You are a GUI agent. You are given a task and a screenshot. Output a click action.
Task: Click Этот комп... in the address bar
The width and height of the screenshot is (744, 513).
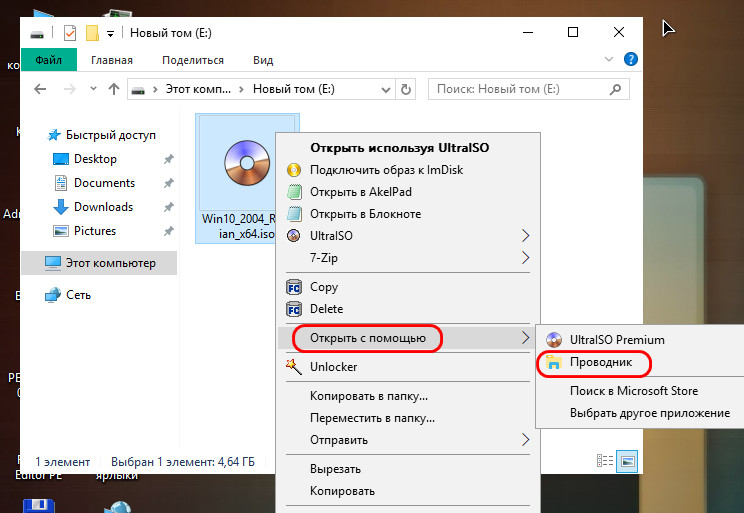(198, 89)
